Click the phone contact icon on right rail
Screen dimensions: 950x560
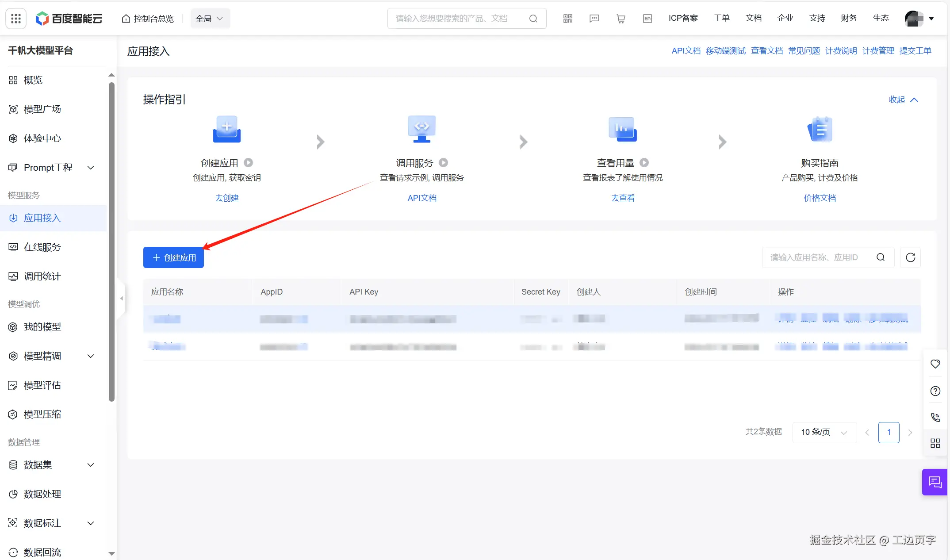pyautogui.click(x=935, y=417)
